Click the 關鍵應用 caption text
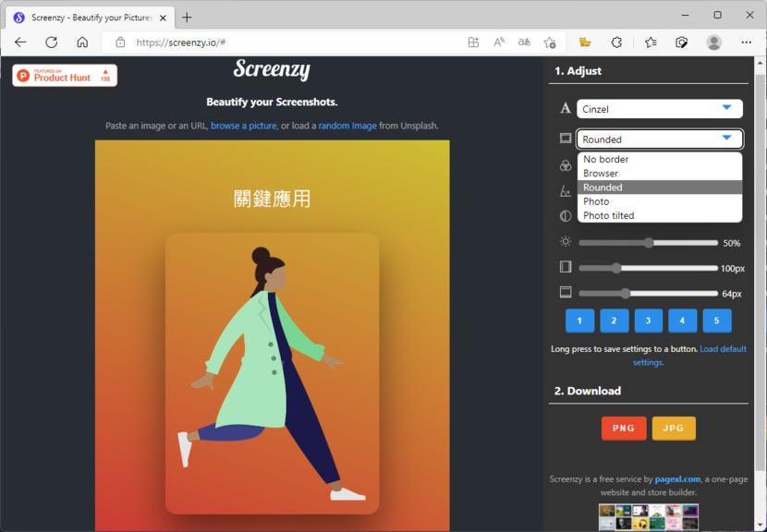The image size is (767, 532). click(272, 199)
